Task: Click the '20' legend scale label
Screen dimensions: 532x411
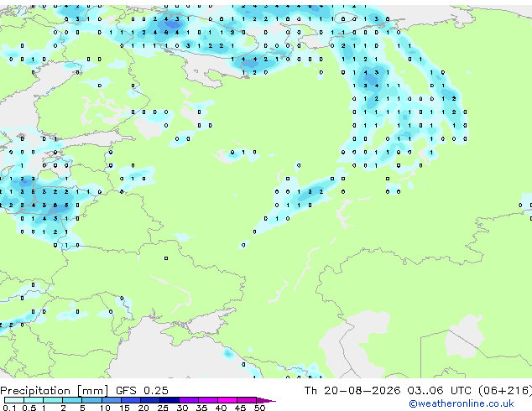Action: (x=143, y=408)
